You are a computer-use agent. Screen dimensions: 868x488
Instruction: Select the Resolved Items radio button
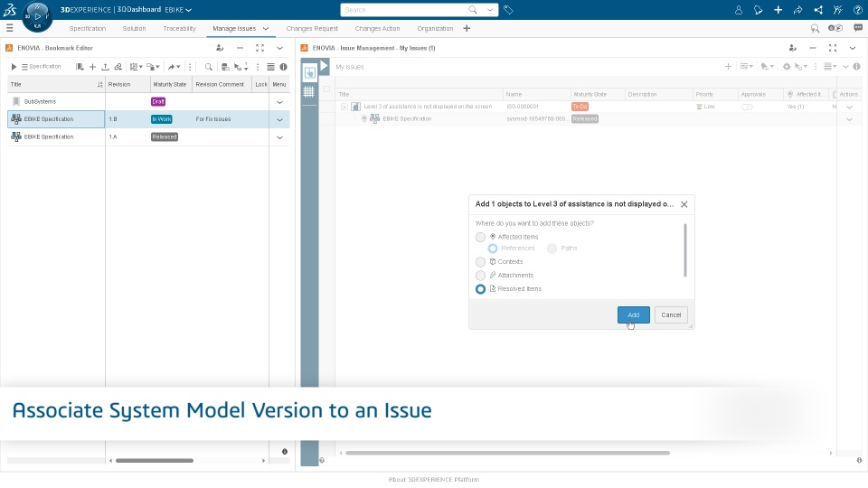(x=480, y=289)
